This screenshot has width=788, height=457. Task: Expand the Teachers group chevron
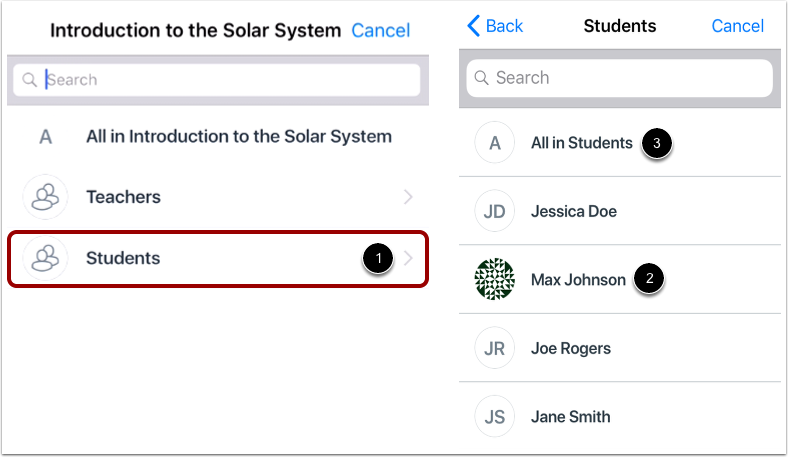[x=408, y=197]
